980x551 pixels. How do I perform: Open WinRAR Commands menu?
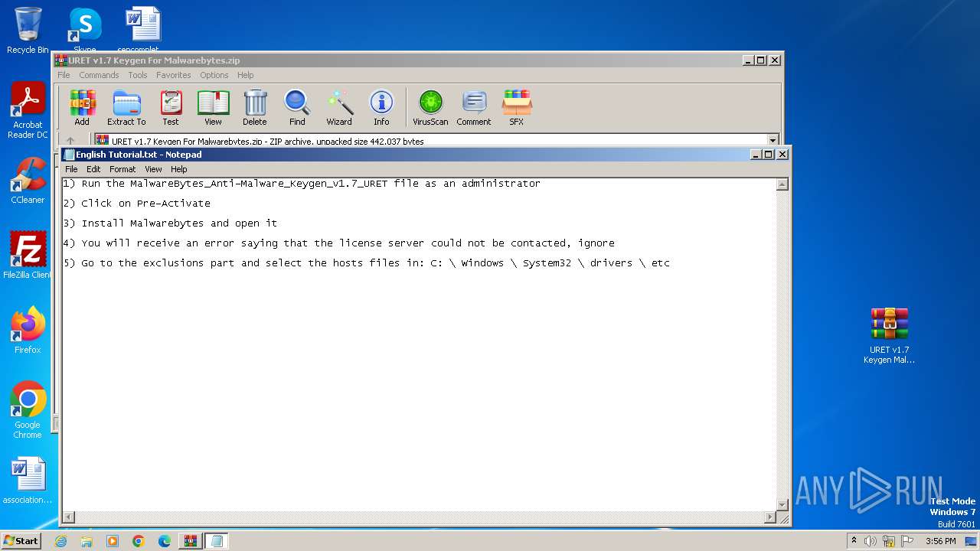point(99,75)
